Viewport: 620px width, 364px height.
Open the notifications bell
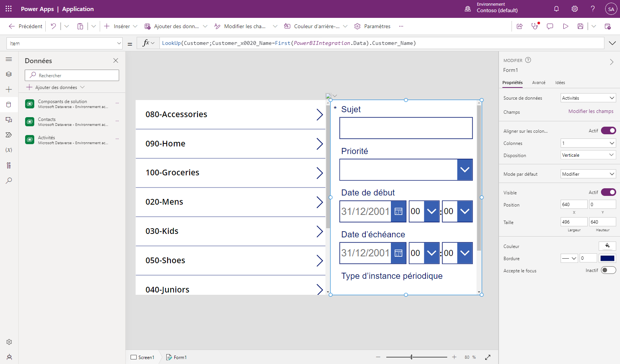[556, 9]
